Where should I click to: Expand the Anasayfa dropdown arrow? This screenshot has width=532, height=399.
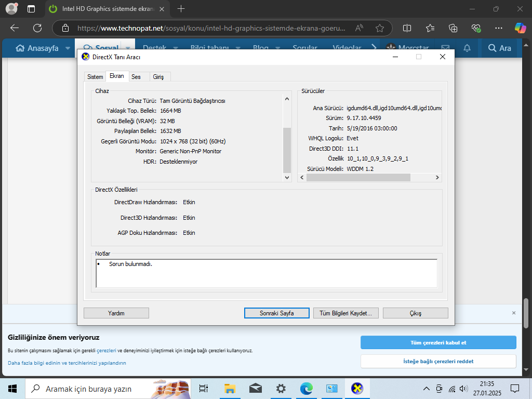[x=68, y=48]
